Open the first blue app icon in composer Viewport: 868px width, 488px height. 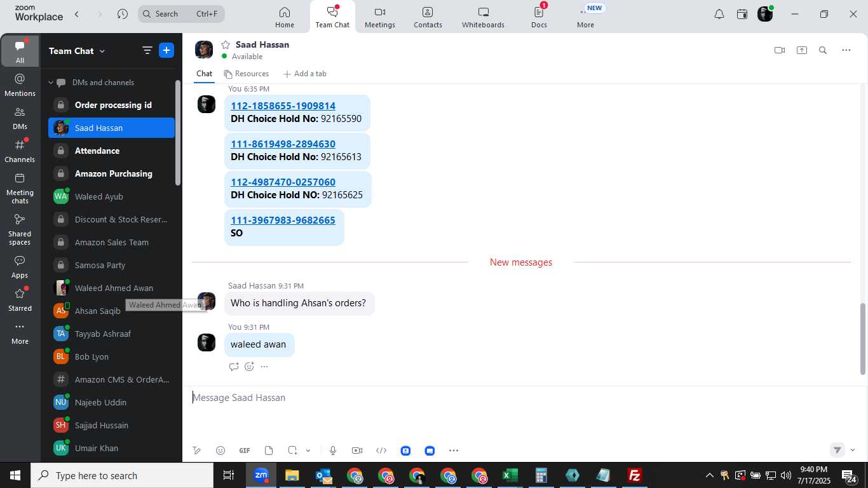[x=405, y=451]
